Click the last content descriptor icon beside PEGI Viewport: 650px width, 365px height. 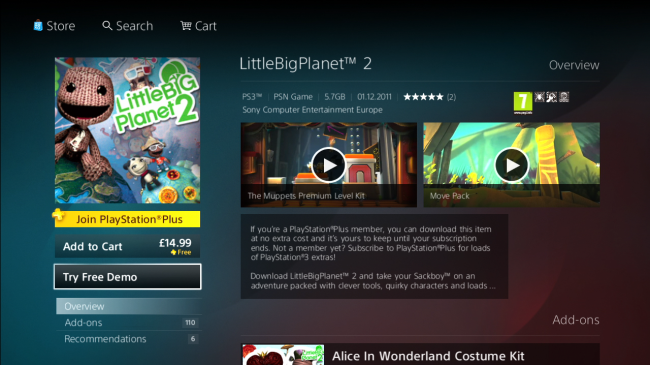coord(564,97)
